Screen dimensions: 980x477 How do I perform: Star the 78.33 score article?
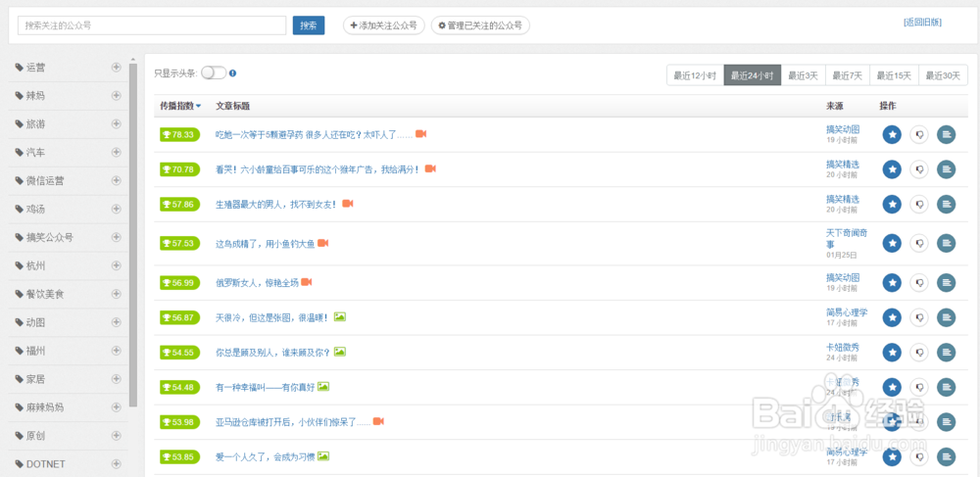click(x=892, y=134)
